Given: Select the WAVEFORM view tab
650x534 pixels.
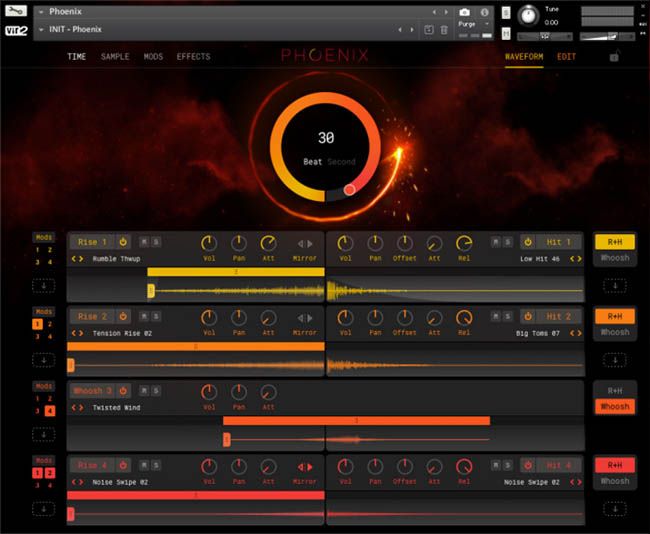Looking at the screenshot, I should [524, 56].
